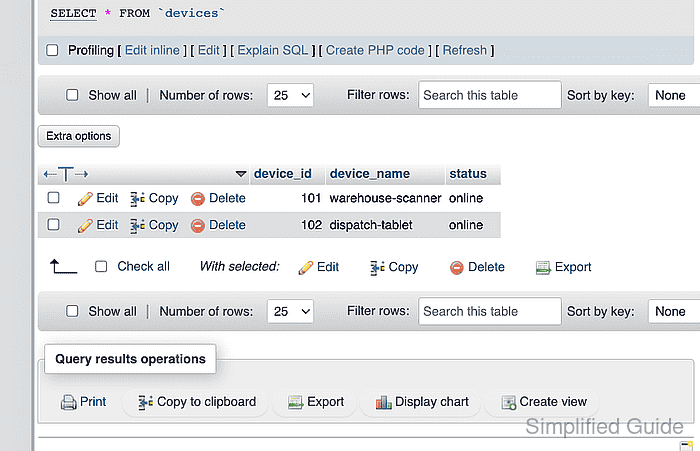Sort by status column header
The height and width of the screenshot is (451, 700).
pyautogui.click(x=468, y=174)
